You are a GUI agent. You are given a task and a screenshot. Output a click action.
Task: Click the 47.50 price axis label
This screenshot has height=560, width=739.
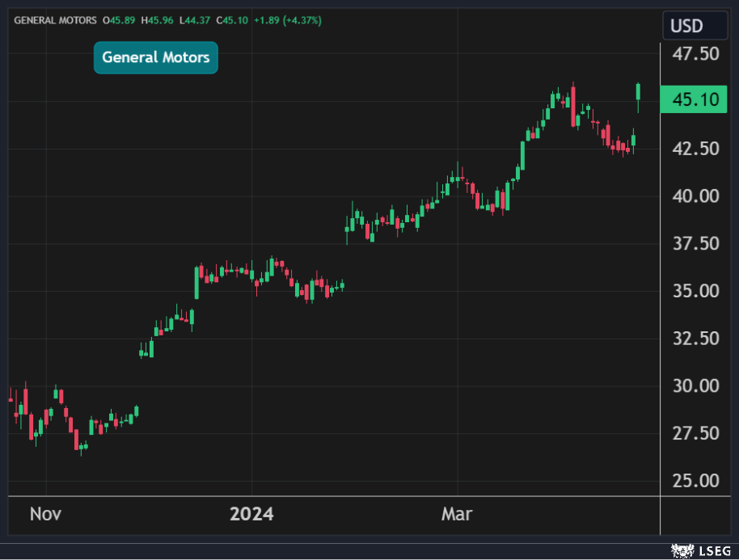tap(696, 54)
